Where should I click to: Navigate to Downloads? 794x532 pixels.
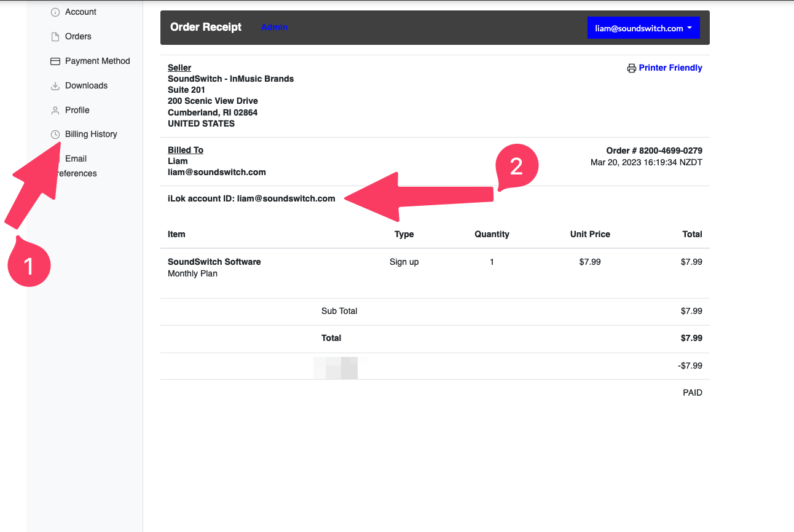pos(86,85)
